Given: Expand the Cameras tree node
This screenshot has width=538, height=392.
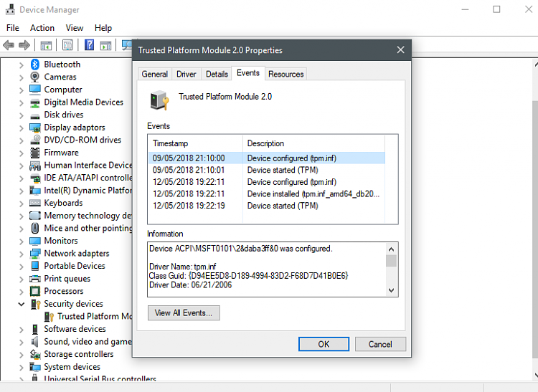Looking at the screenshot, I should [x=22, y=77].
